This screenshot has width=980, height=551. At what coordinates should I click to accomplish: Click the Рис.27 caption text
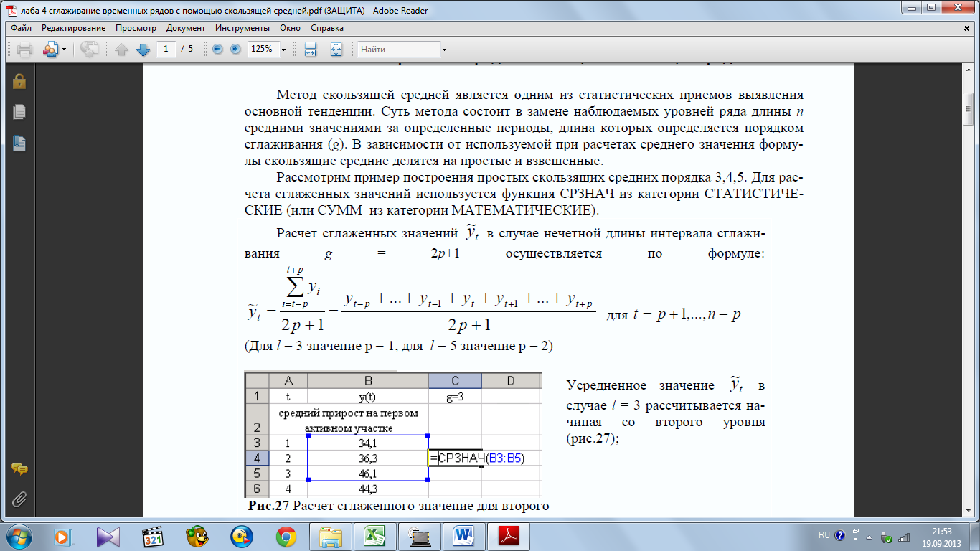coord(398,507)
